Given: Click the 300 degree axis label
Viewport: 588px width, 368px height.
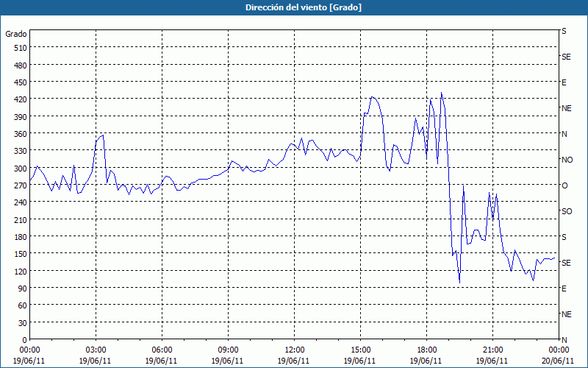Looking at the screenshot, I should coord(21,169).
